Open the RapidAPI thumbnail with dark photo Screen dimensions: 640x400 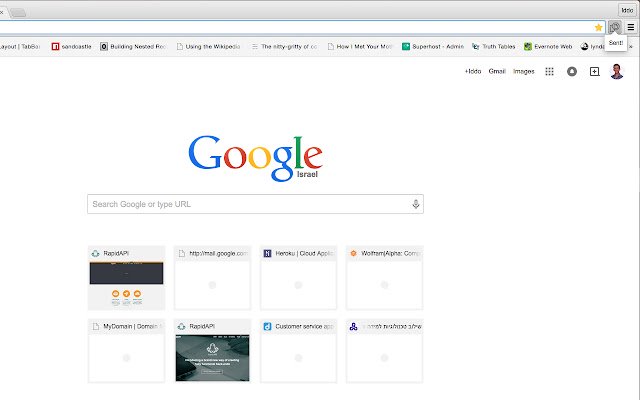coord(212,351)
